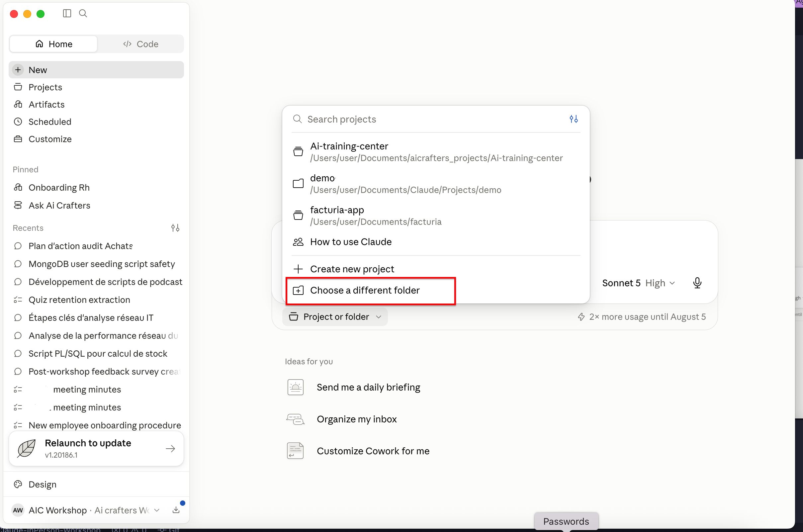Click the download icon with blue dot
Image resolution: width=803 pixels, height=532 pixels.
coord(176,510)
